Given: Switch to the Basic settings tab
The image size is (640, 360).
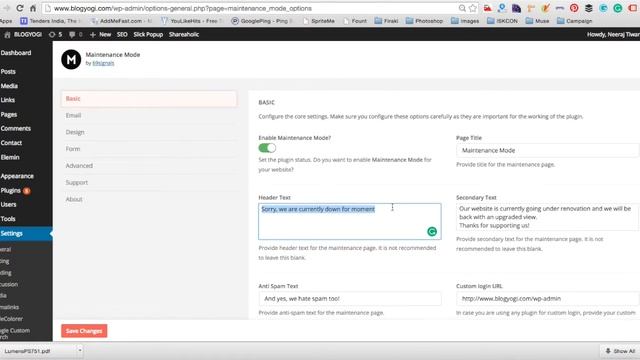Looking at the screenshot, I should click(x=149, y=99).
